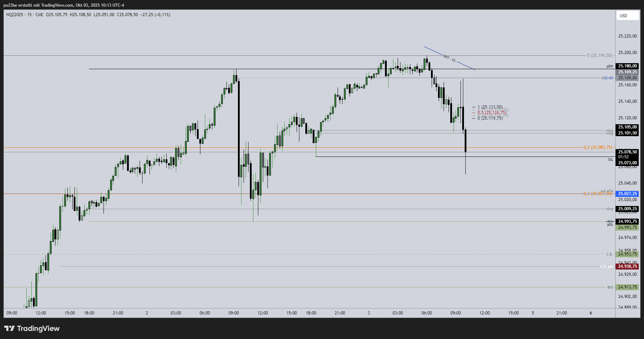This screenshot has width=644, height=339.
Task: Select the 24.913,75 BISI price label
Action: tap(627, 287)
